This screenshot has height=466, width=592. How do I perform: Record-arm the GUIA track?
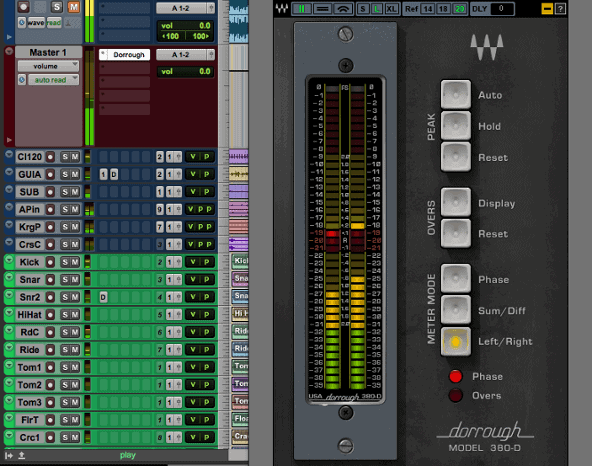50,174
